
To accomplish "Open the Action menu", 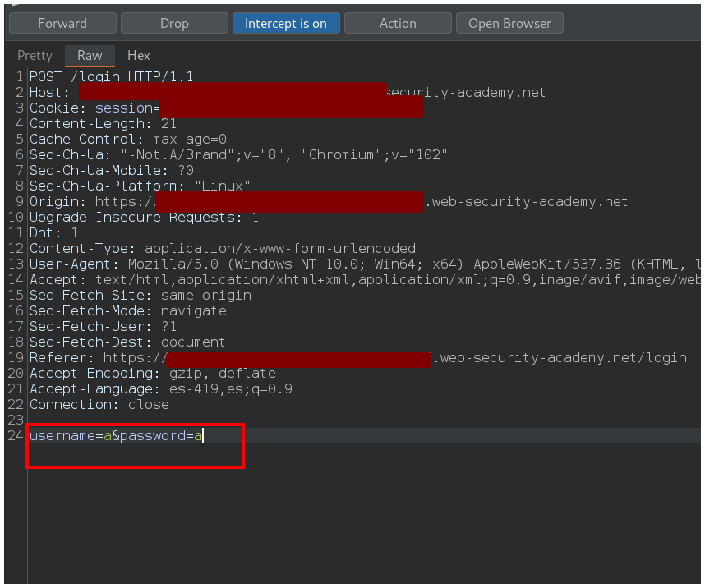I will pos(398,23).
